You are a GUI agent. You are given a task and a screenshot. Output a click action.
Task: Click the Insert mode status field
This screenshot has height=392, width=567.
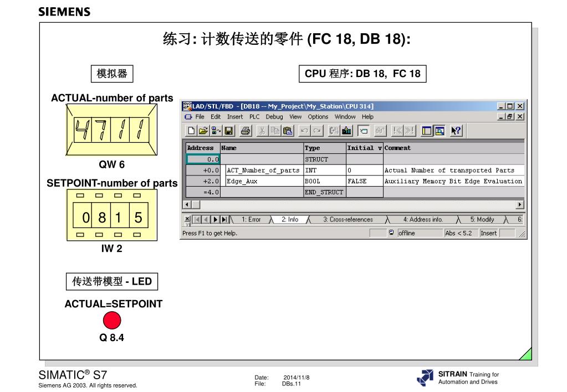488,233
